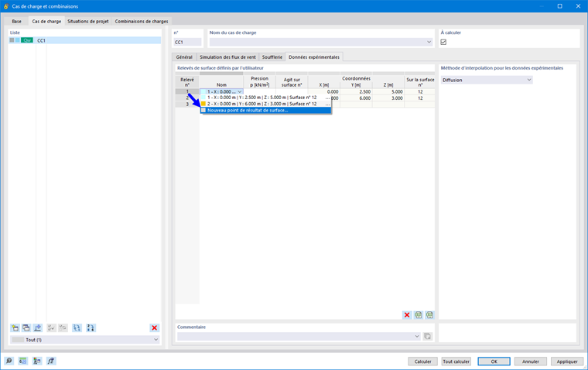The width and height of the screenshot is (588, 370).
Task: Delete selected load case with red X under the list
Action: click(154, 328)
